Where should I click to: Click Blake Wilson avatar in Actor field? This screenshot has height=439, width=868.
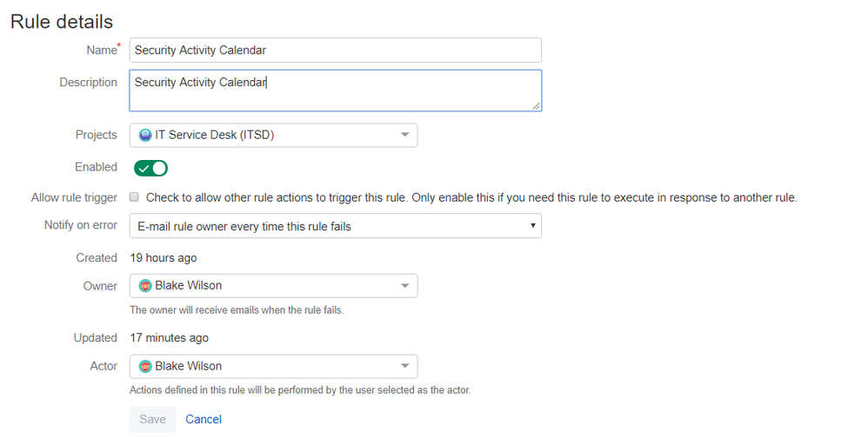(x=145, y=367)
